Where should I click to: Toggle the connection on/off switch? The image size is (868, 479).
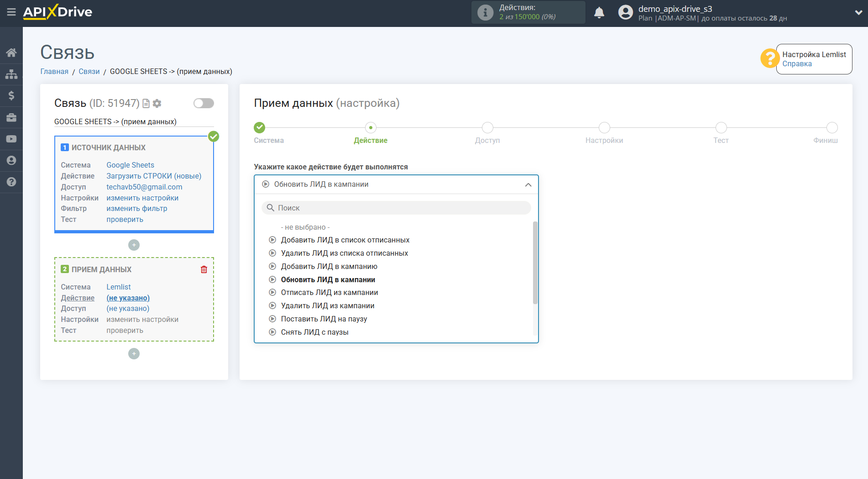(204, 103)
